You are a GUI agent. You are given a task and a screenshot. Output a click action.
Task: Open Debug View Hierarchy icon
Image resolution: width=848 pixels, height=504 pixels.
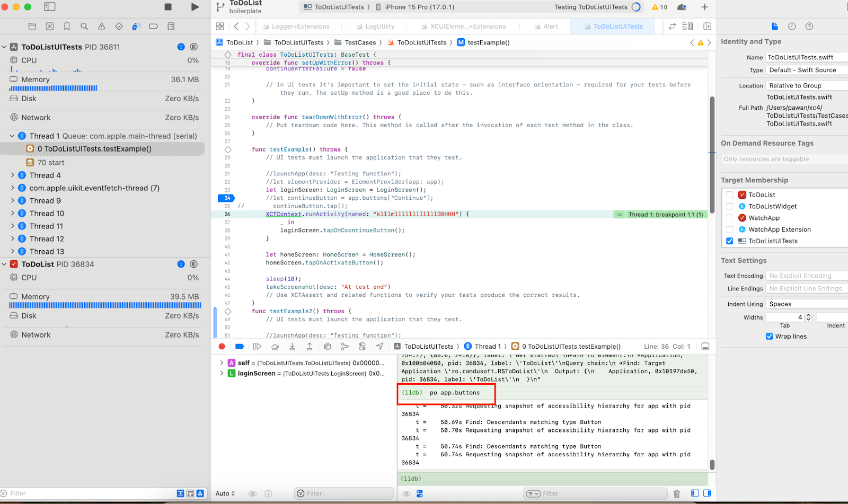328,347
